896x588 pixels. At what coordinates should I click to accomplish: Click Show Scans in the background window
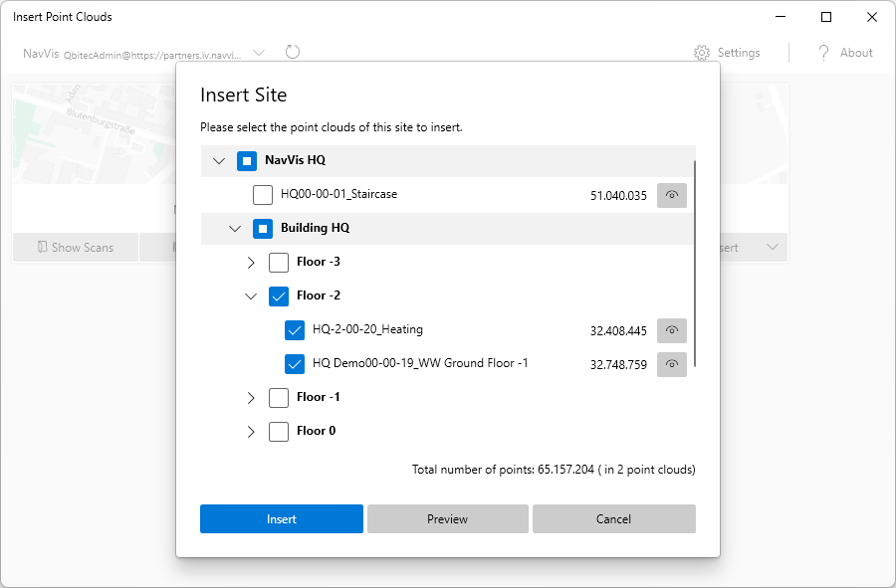point(76,247)
